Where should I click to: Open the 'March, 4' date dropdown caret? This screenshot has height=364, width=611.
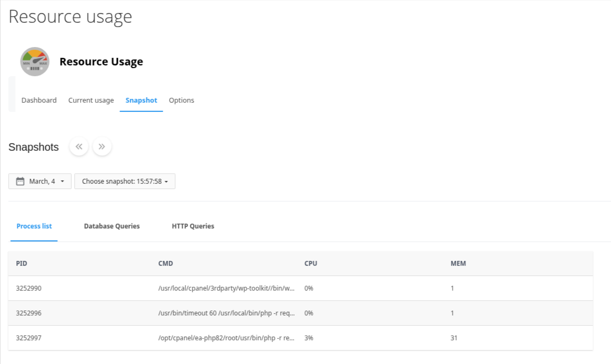click(63, 181)
